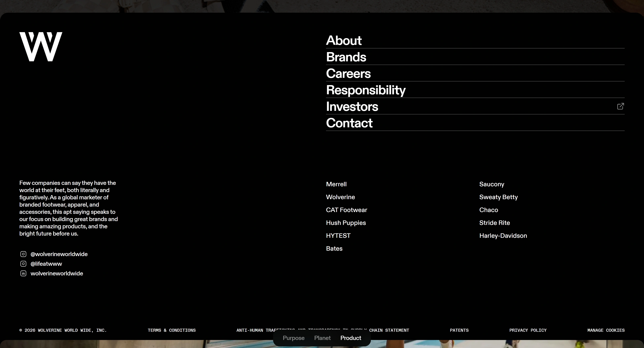Visit the Responsibility section link

coord(366,90)
